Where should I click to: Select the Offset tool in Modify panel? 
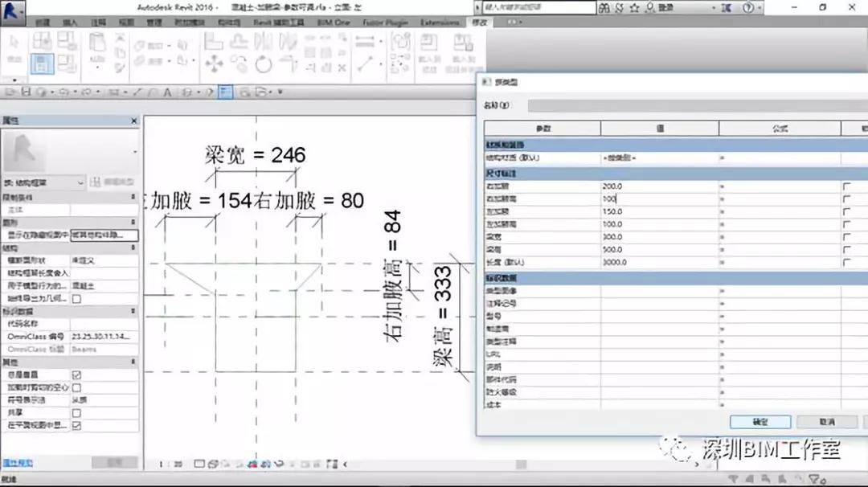(x=240, y=41)
